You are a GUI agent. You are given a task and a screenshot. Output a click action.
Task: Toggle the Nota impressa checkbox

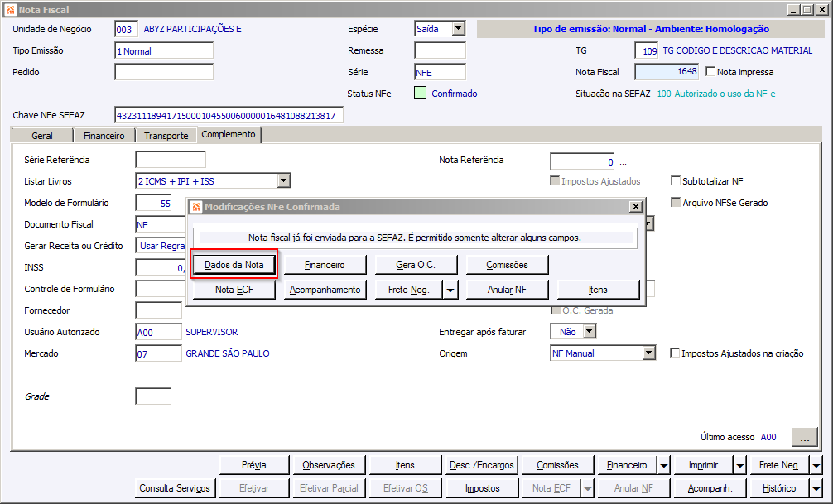(x=710, y=71)
